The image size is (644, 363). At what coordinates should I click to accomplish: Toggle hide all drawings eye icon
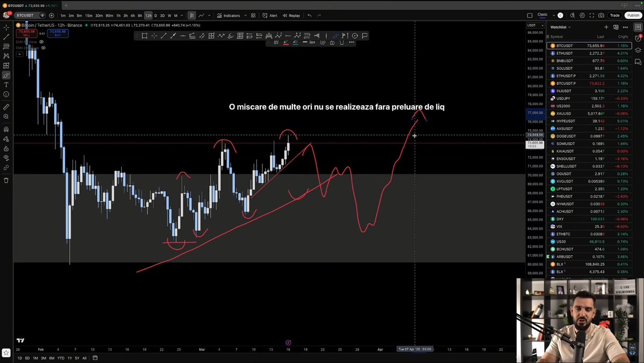point(6,158)
